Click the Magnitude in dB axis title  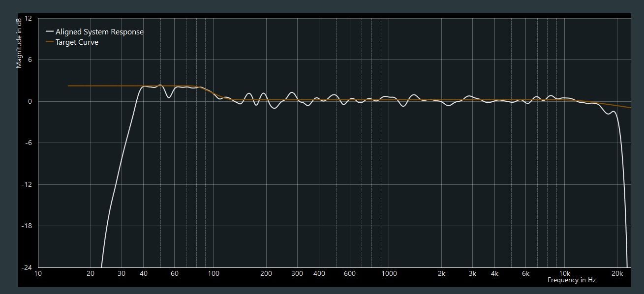click(19, 43)
